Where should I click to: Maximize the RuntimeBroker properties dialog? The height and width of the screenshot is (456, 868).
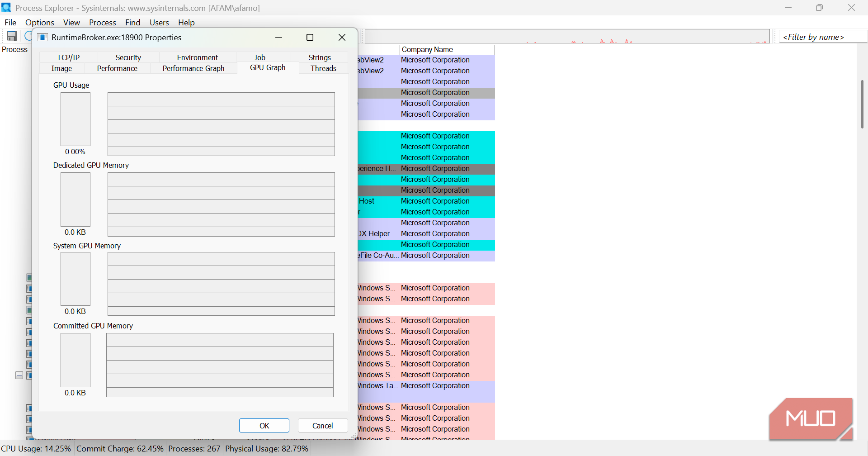(x=310, y=37)
